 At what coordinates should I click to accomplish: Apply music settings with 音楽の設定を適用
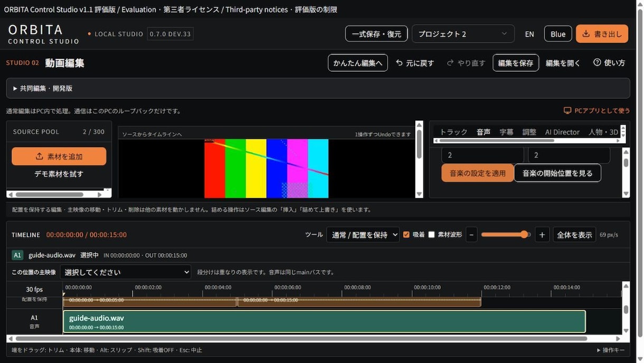478,173
